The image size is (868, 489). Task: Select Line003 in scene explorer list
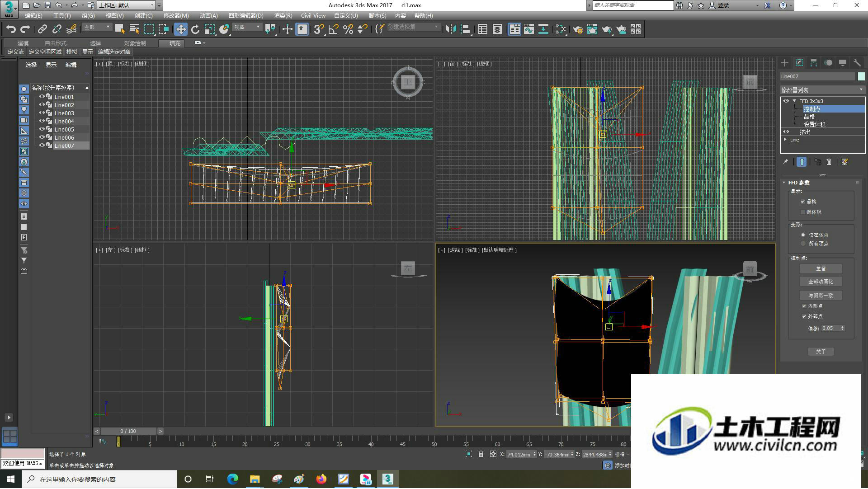(x=64, y=113)
